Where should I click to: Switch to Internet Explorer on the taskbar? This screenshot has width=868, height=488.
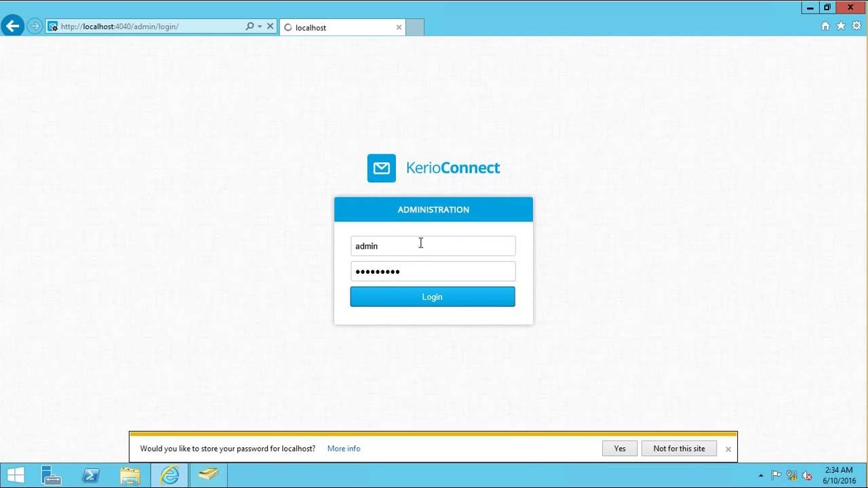(x=170, y=475)
